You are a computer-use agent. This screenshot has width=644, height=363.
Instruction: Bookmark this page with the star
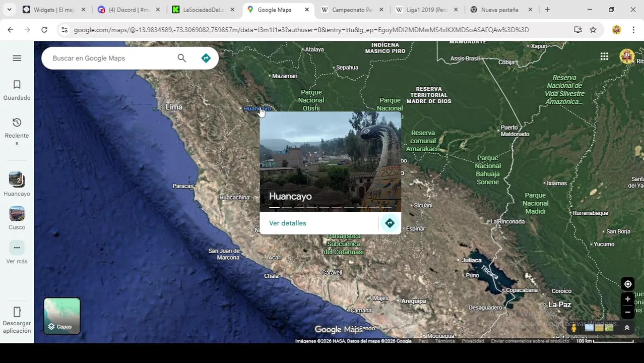pos(593,30)
